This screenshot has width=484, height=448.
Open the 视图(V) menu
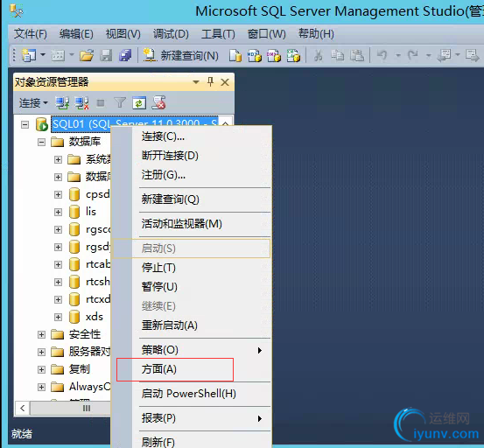click(x=123, y=33)
